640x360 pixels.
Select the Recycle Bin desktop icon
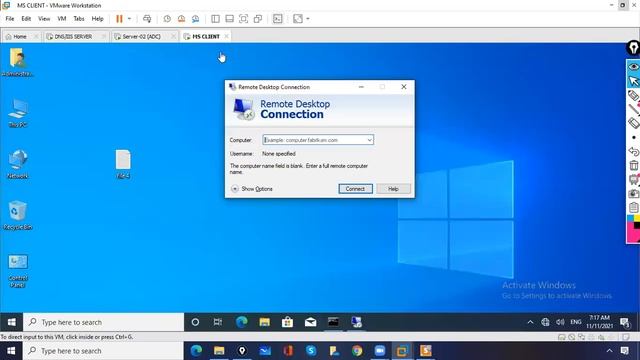coord(18,215)
